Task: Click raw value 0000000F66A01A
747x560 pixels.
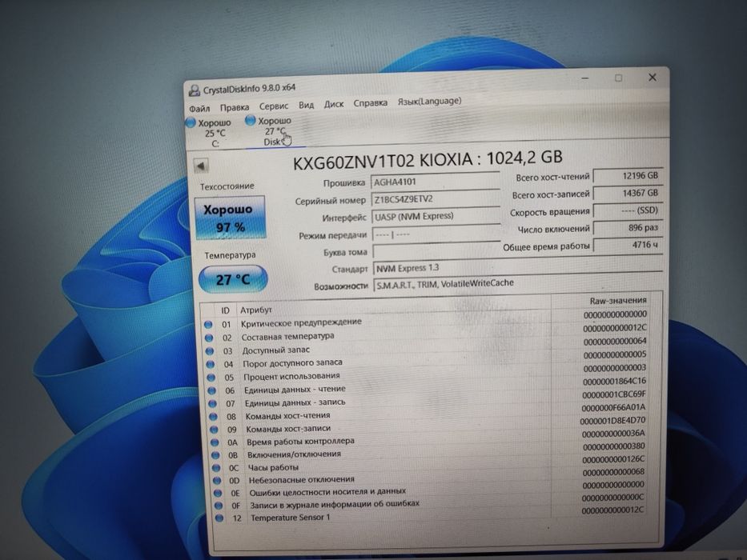Action: [613, 408]
